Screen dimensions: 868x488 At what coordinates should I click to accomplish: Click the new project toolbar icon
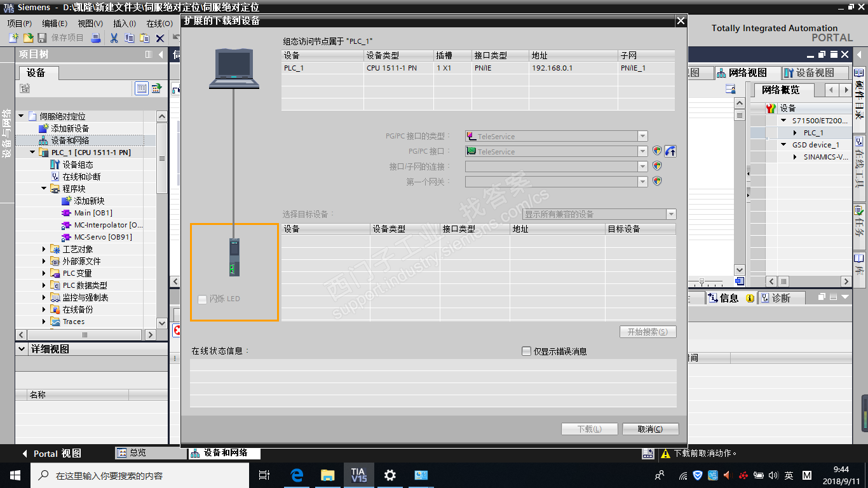pyautogui.click(x=13, y=38)
